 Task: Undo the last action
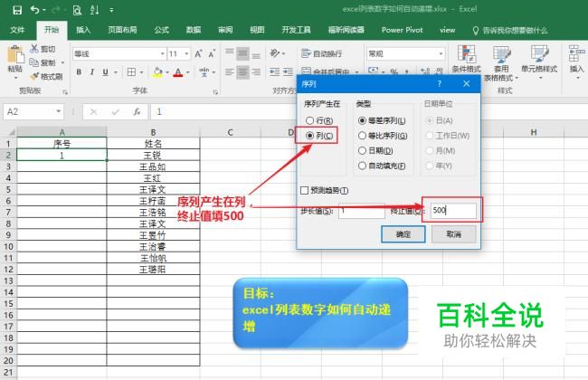coord(35,10)
